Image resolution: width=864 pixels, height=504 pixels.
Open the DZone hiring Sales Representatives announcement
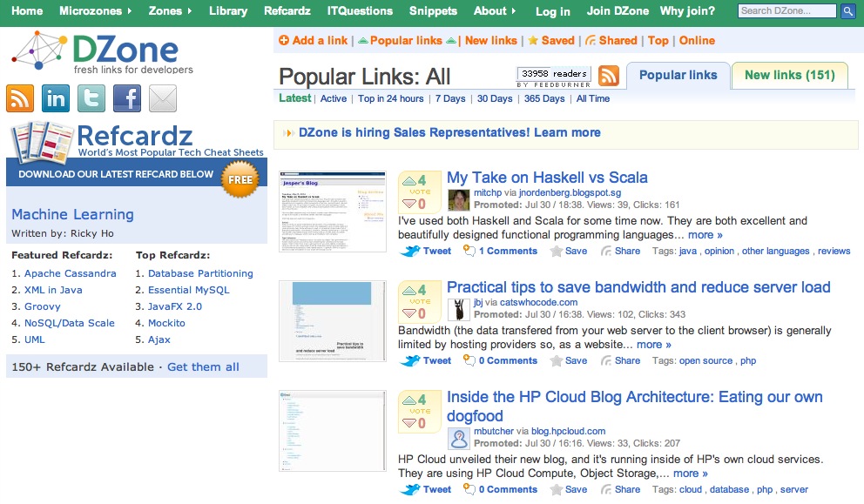pos(449,133)
